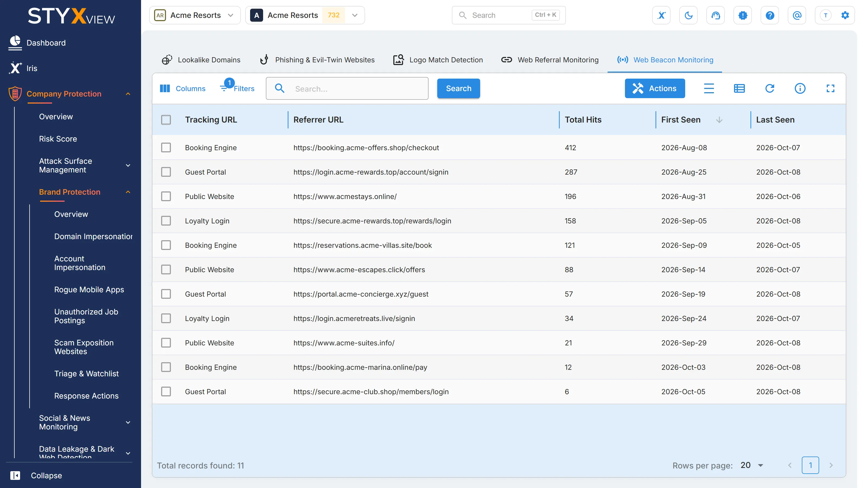Focus the global Search Ctrl+K box
Image resolution: width=868 pixels, height=488 pixels.
click(x=509, y=15)
